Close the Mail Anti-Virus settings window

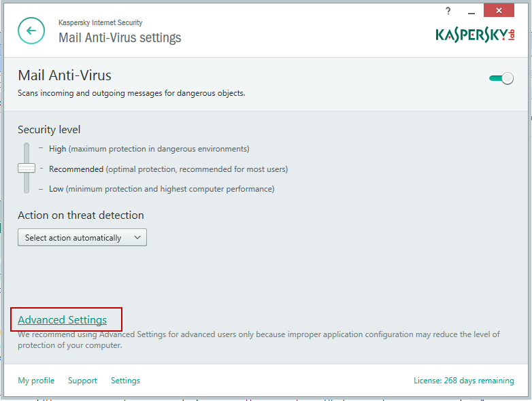(x=499, y=10)
